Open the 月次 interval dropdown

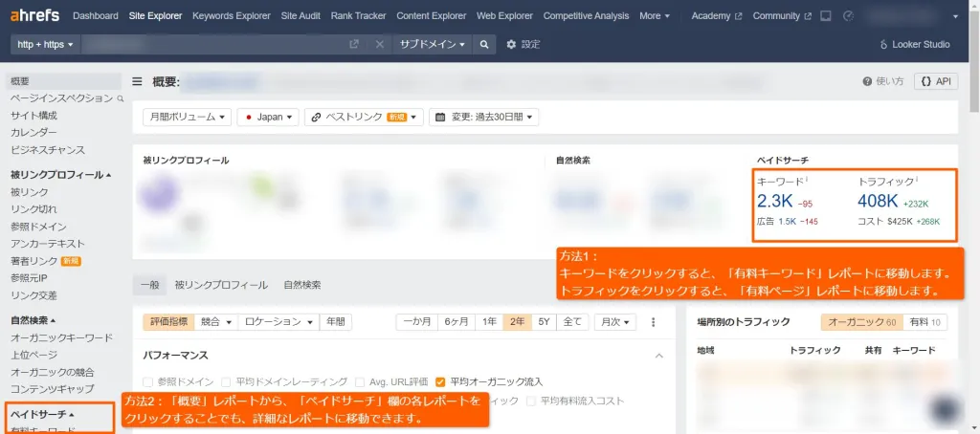[x=614, y=322]
